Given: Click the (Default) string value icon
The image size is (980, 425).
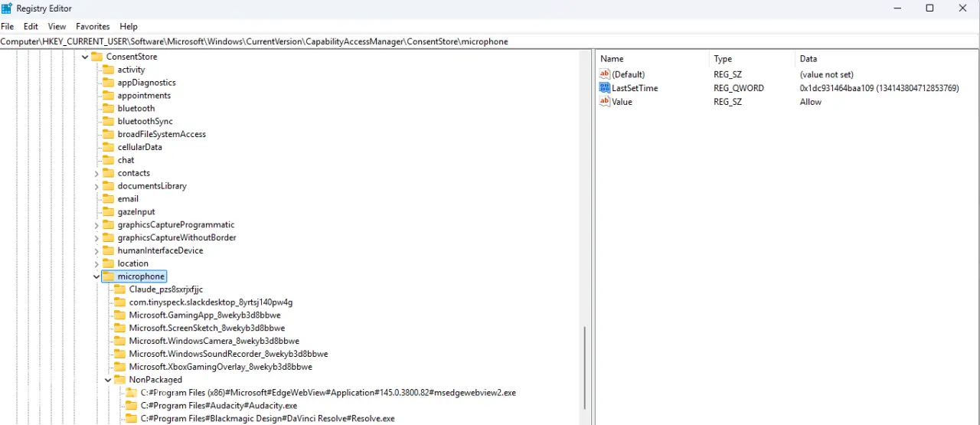Looking at the screenshot, I should (x=605, y=74).
